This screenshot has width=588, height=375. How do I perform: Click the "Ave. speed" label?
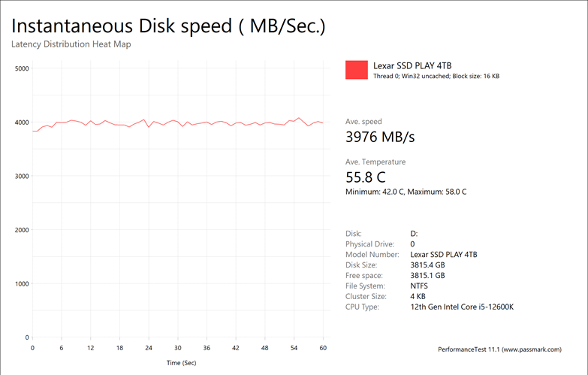coord(363,121)
